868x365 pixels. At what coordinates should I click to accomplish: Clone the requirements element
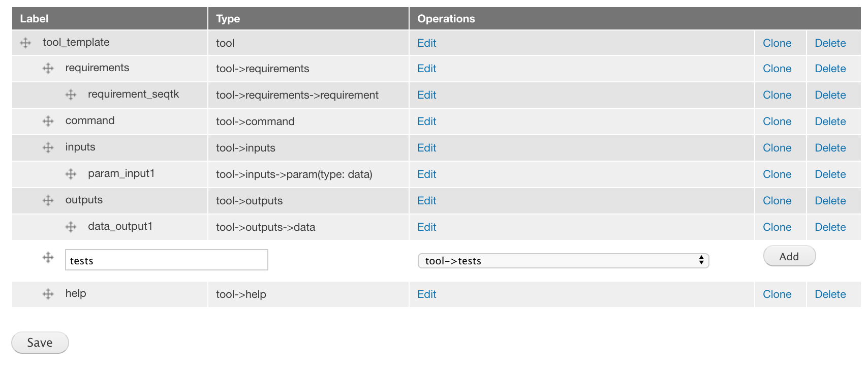pos(777,69)
